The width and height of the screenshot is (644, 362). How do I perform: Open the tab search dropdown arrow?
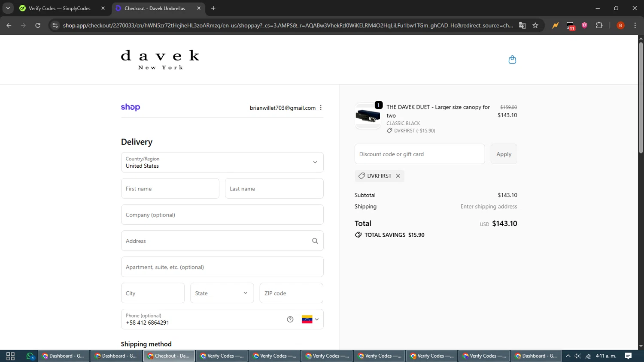8,8
